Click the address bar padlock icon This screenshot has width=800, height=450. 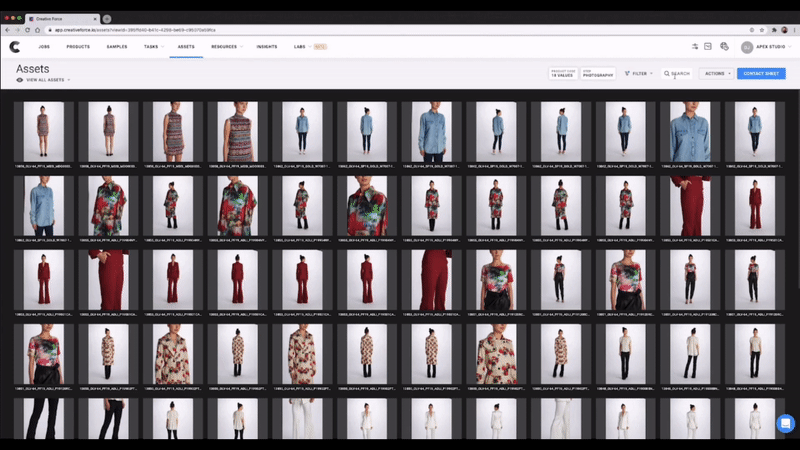(x=50, y=30)
